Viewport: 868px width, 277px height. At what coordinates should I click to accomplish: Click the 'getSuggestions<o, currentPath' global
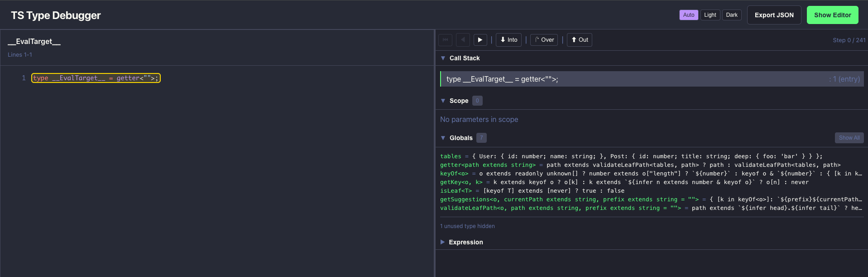(x=651, y=199)
